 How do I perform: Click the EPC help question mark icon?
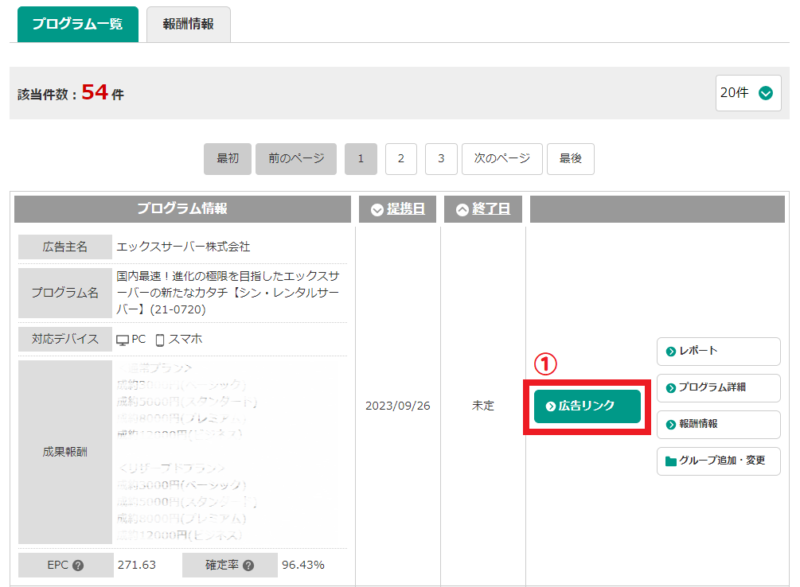pyautogui.click(x=78, y=565)
